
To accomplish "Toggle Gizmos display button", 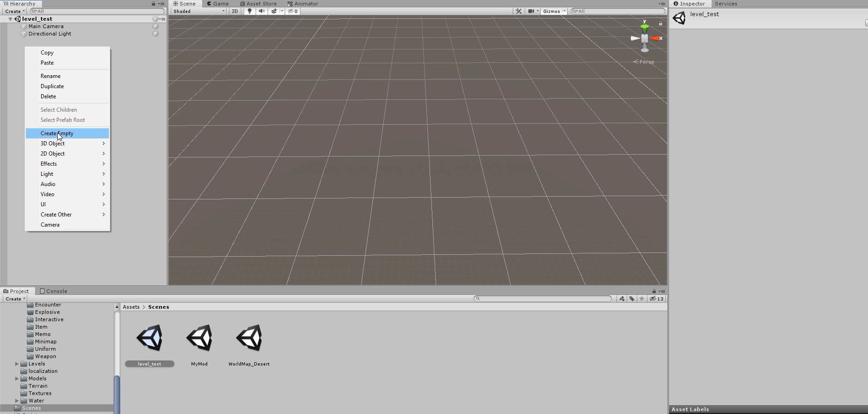I will click(551, 11).
